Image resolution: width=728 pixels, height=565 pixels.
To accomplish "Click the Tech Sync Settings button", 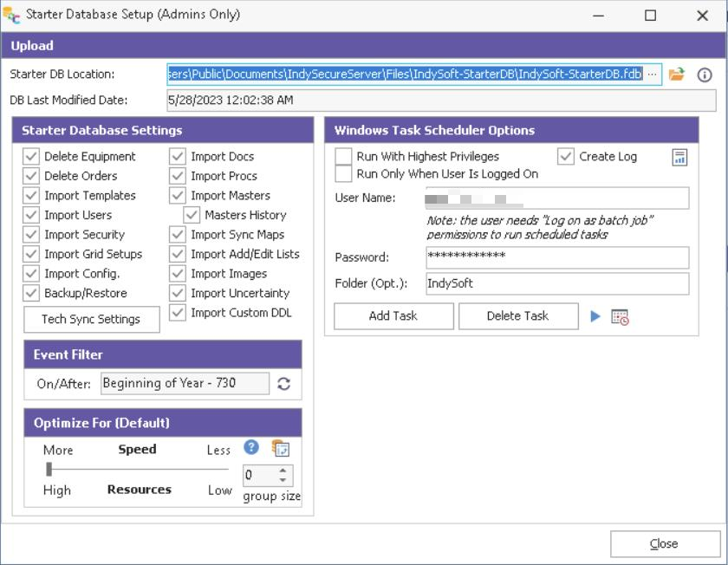I will tap(91, 319).
